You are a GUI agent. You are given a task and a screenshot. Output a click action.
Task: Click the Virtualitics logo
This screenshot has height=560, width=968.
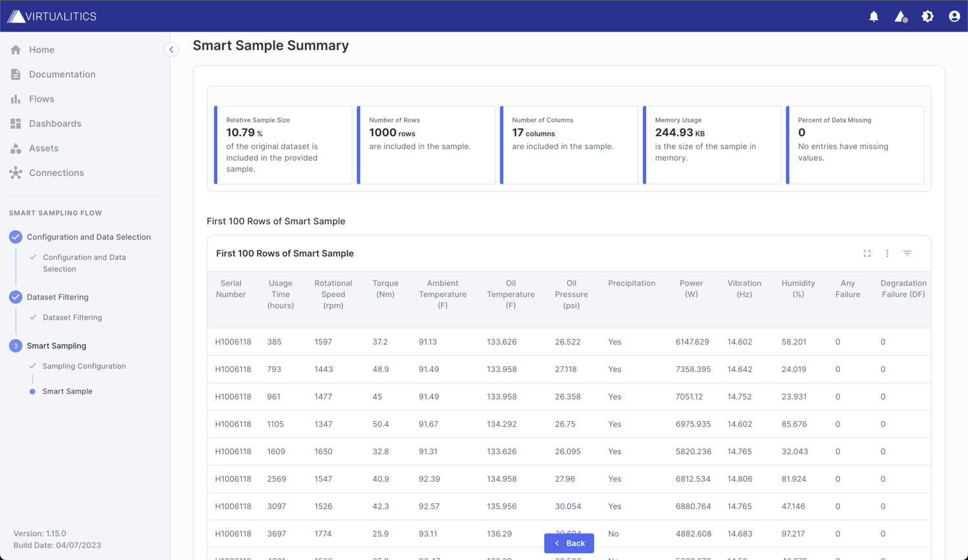tap(50, 17)
